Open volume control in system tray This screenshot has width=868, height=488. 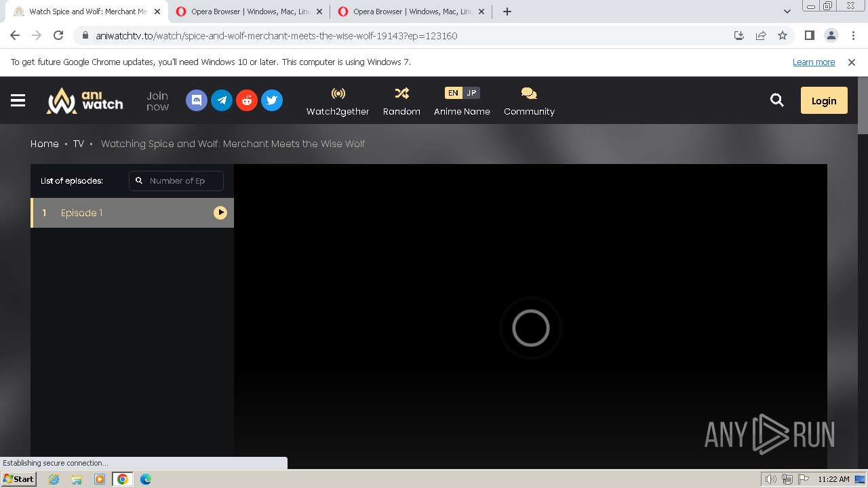click(x=771, y=479)
